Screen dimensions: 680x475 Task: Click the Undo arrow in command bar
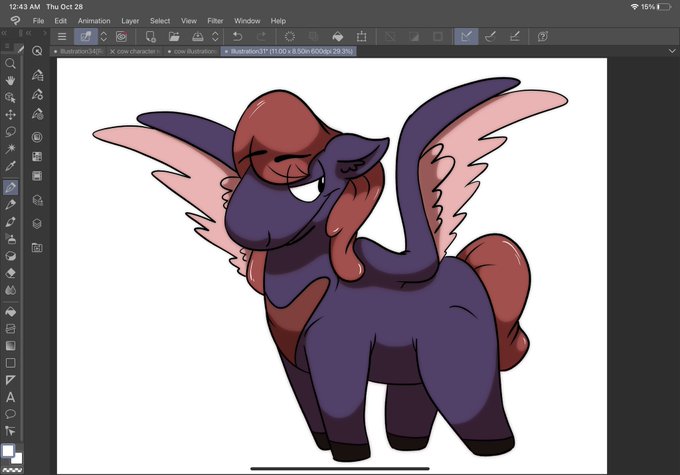(238, 36)
